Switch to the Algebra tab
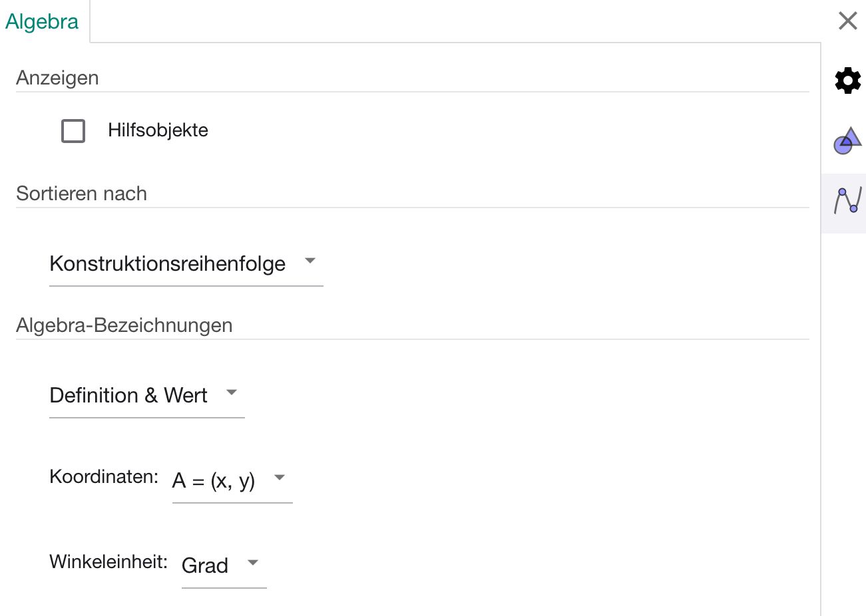866x616 pixels. [42, 21]
